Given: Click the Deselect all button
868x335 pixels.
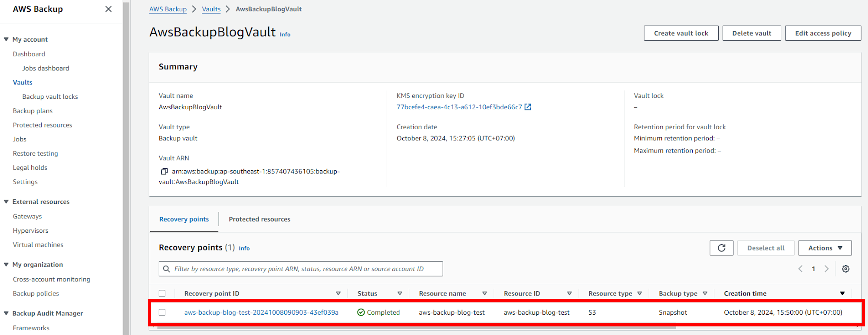Looking at the screenshot, I should click(766, 248).
